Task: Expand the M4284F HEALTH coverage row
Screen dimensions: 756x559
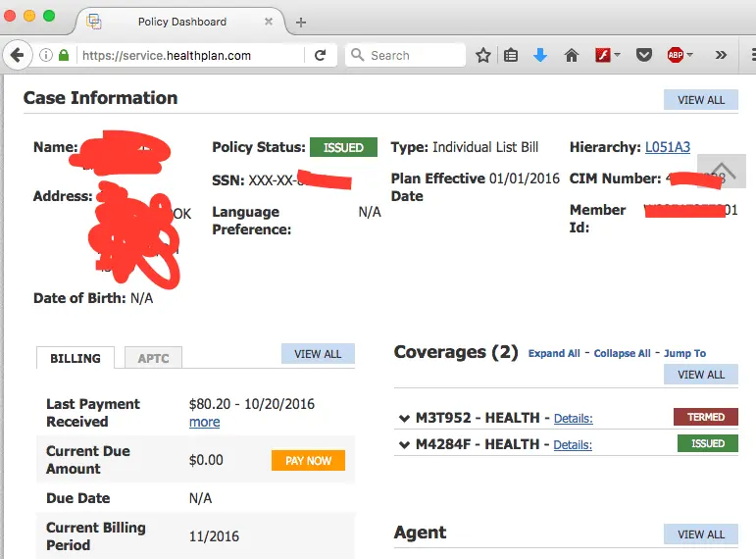Action: (x=404, y=444)
